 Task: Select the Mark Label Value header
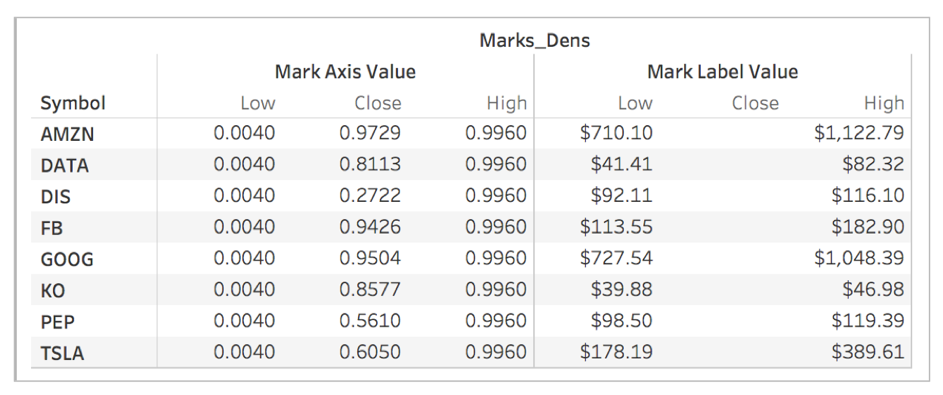(x=722, y=72)
